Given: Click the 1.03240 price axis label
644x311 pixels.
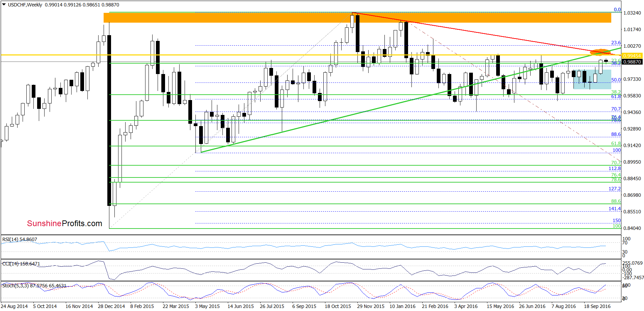Looking at the screenshot, I should click(632, 13).
